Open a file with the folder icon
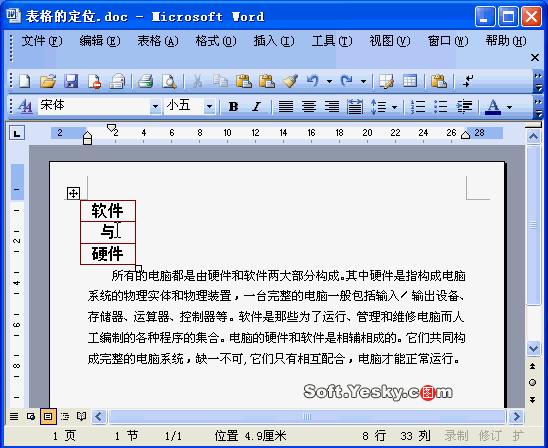This screenshot has width=548, height=448. 48,81
